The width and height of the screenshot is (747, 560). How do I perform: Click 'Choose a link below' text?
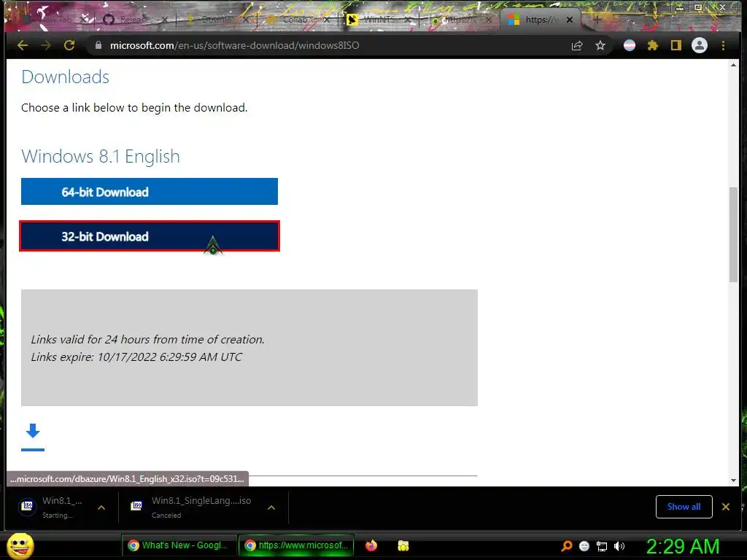[134, 108]
